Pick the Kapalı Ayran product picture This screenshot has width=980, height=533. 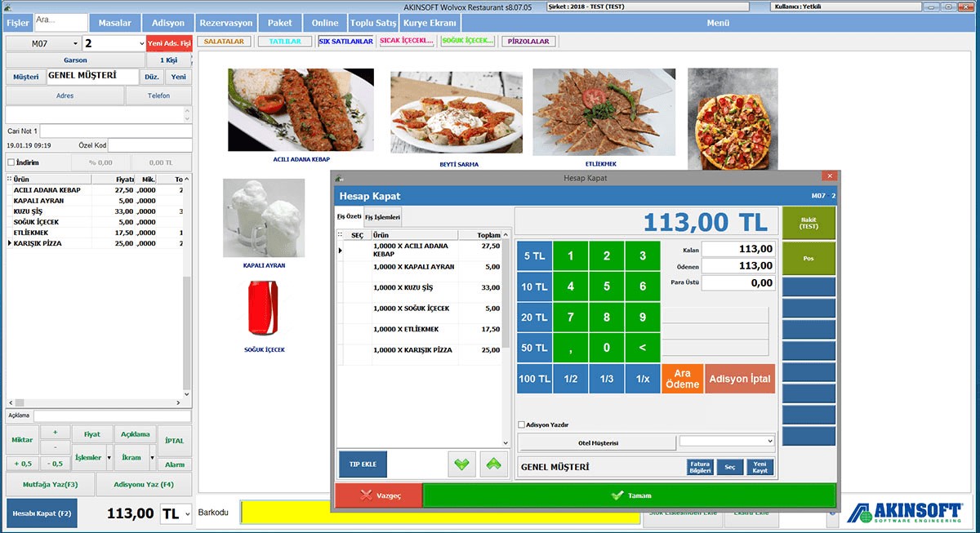264,218
